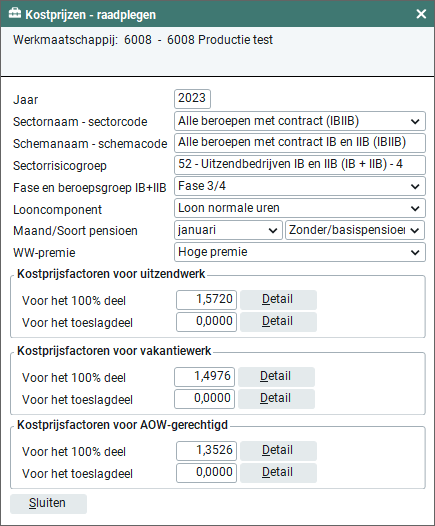The width and height of the screenshot is (435, 526).
Task: Expand the Fase en beroepsgroep dropdown
Action: click(300, 186)
